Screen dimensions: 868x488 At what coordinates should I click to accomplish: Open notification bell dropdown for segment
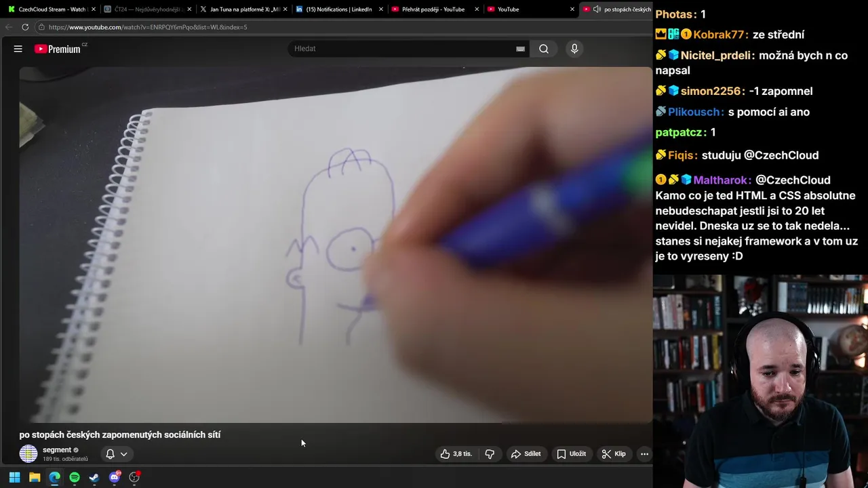point(116,454)
